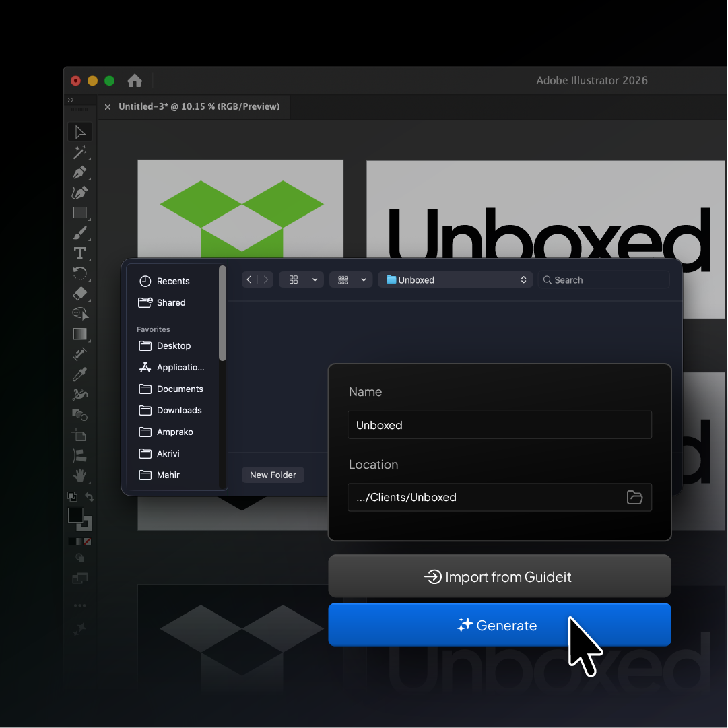
Task: Close the Untitled-3 document tab
Action: [x=108, y=107]
